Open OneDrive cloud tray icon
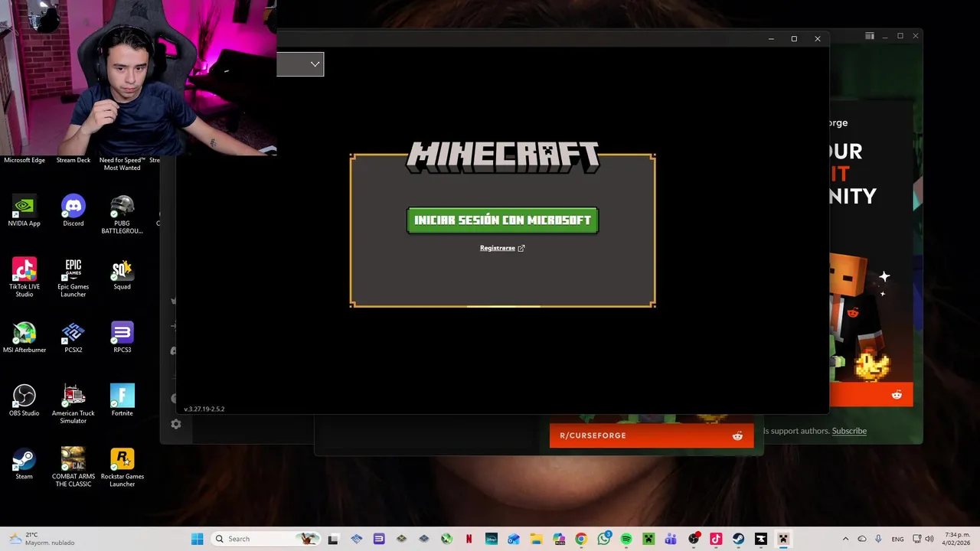 tap(861, 539)
